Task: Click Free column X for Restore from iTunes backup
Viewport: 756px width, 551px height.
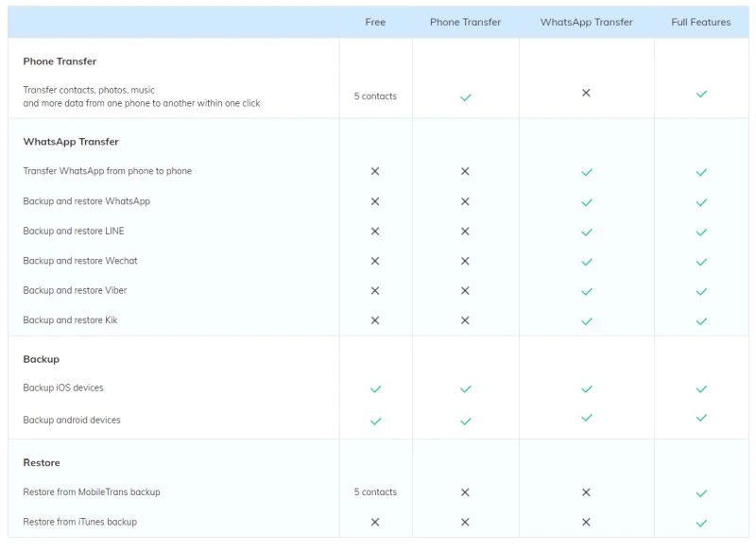Action: tap(375, 522)
